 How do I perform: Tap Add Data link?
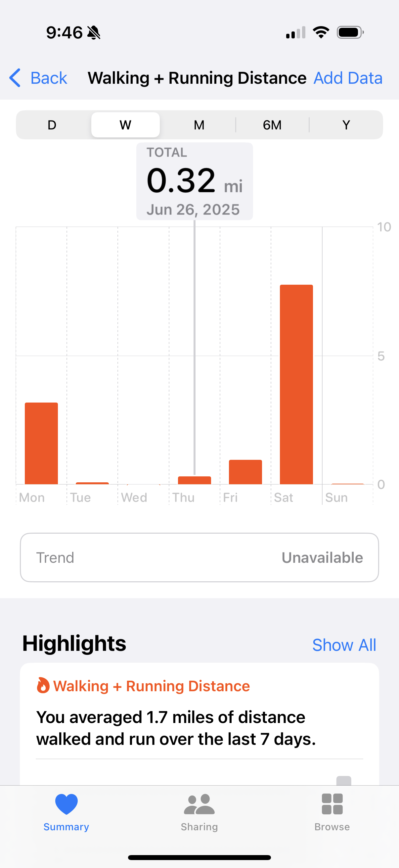tap(348, 78)
